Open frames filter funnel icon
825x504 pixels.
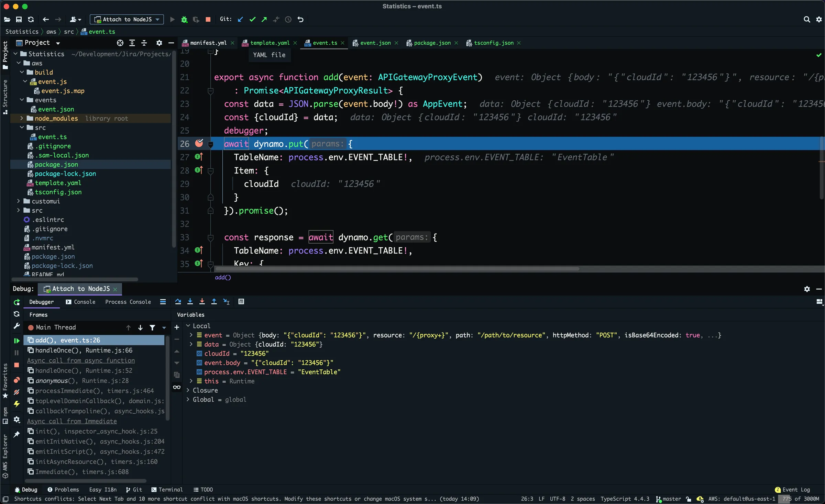click(152, 328)
